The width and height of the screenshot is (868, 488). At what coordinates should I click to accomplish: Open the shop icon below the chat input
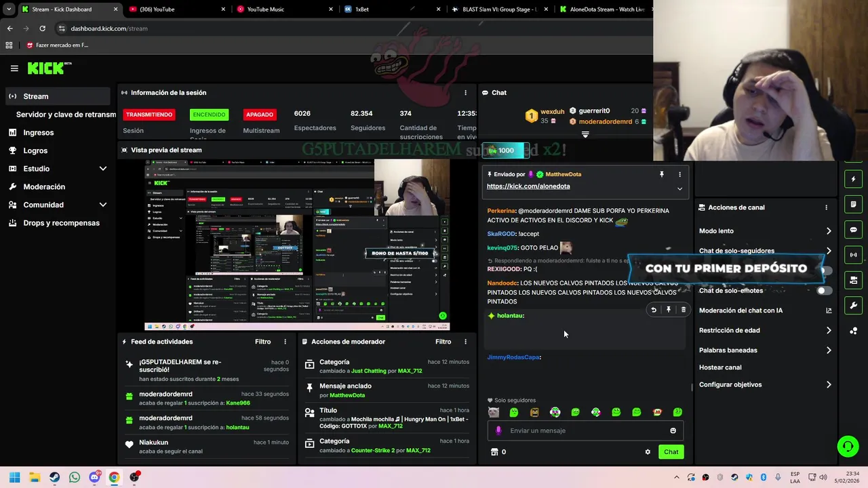(x=494, y=452)
